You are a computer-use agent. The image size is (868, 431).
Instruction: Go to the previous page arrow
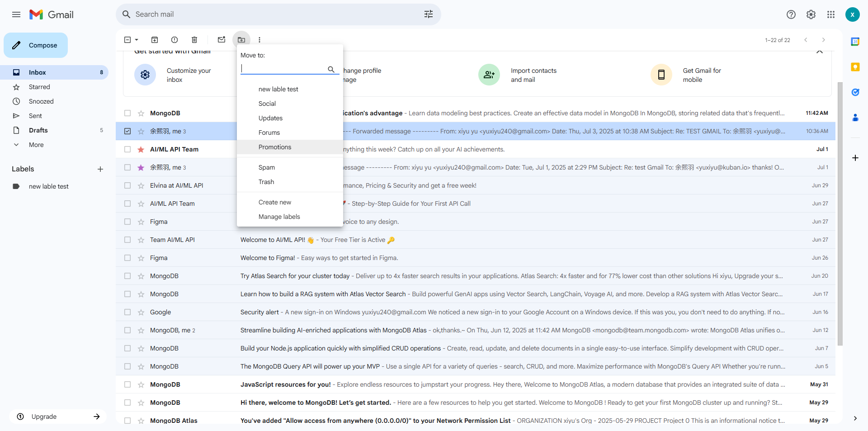coord(806,40)
